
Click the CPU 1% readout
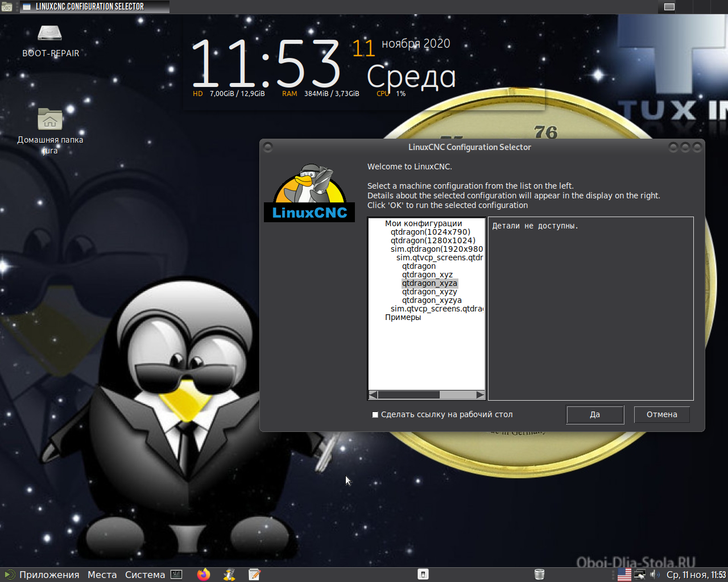391,94
